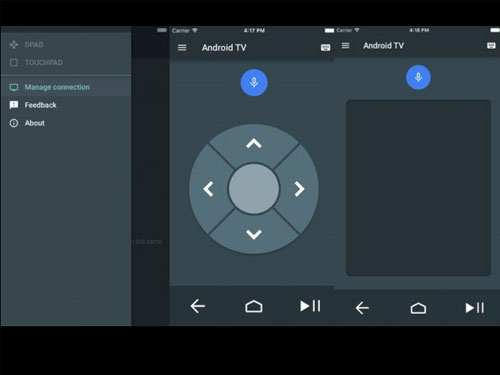Image resolution: width=500 pixels, height=375 pixels.
Task: Tap Home icon on D-pad screen
Action: tap(254, 306)
